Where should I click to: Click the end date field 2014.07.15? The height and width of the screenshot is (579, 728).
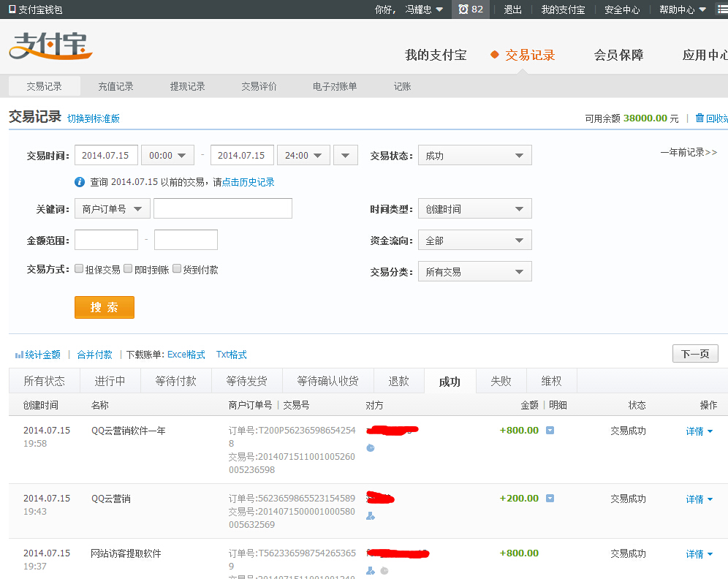[x=242, y=155]
